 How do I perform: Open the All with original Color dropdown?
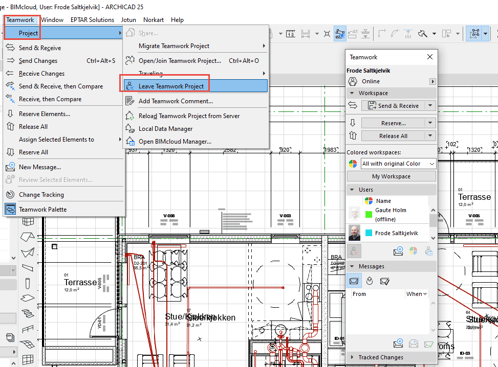pyautogui.click(x=398, y=164)
